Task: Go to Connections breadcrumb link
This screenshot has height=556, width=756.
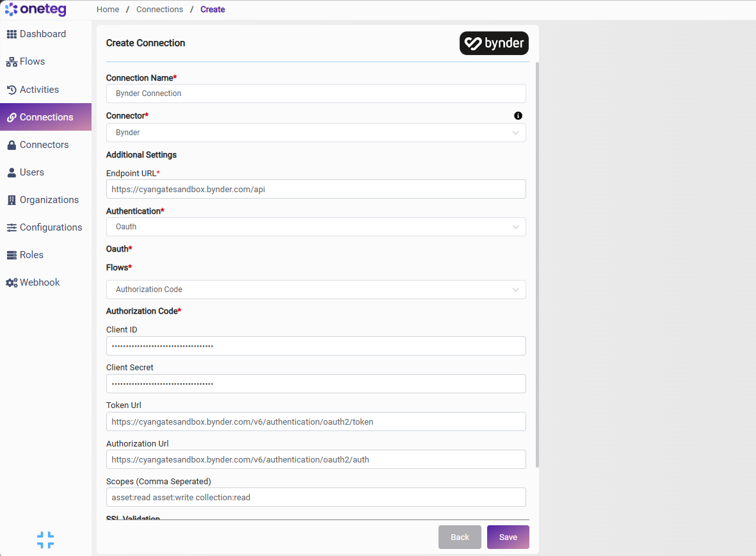Action: (159, 10)
